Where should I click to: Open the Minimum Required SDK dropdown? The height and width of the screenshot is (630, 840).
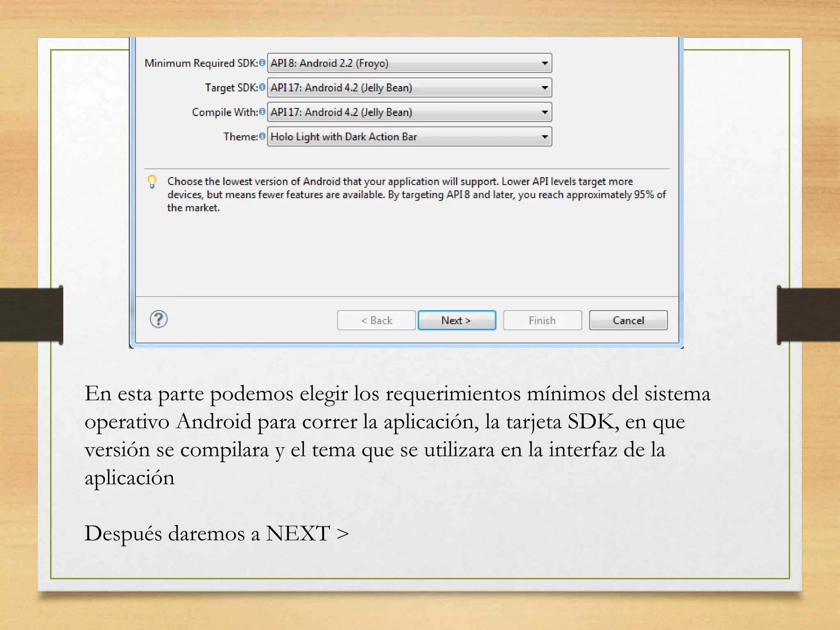coord(409,63)
